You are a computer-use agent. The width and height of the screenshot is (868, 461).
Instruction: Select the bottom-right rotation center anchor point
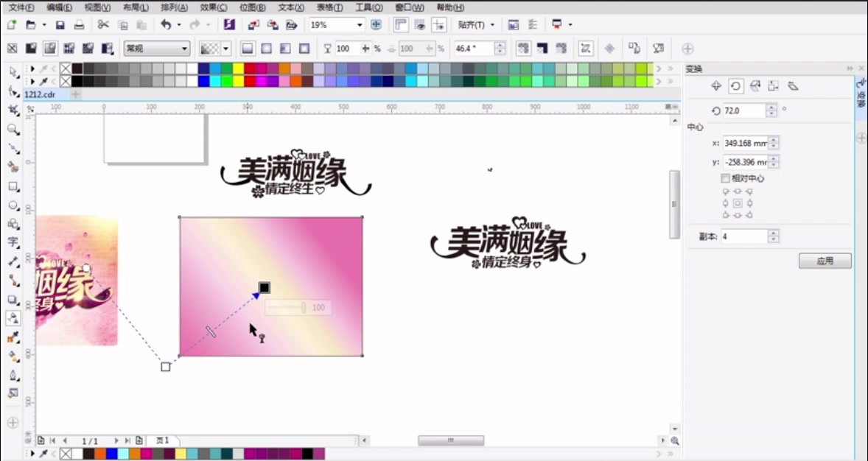pos(748,215)
